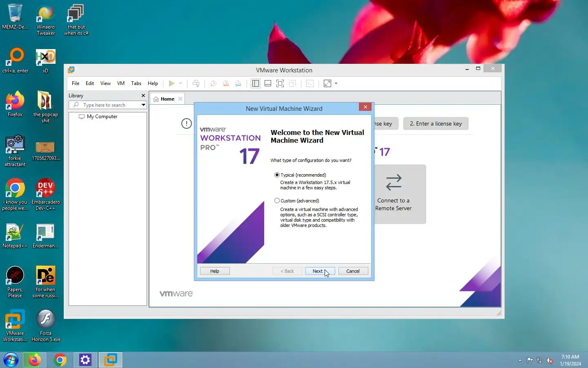Screen dimensions: 588x368
Task: Click Cancel in the wizard
Action: tap(353, 271)
